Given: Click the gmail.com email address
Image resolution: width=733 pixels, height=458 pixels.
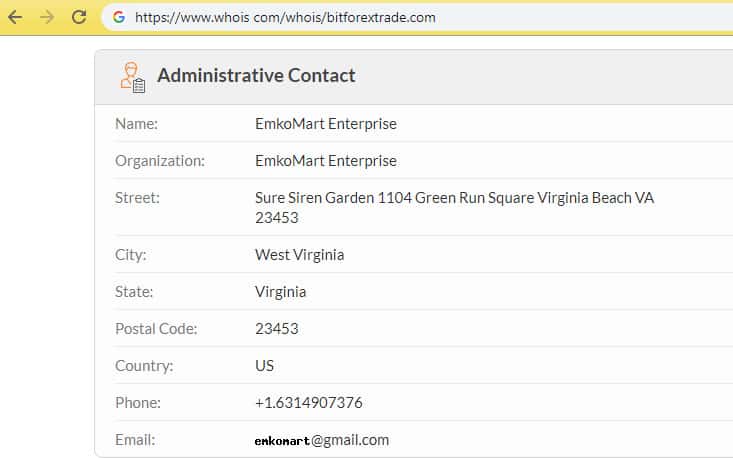Looking at the screenshot, I should coord(322,440).
